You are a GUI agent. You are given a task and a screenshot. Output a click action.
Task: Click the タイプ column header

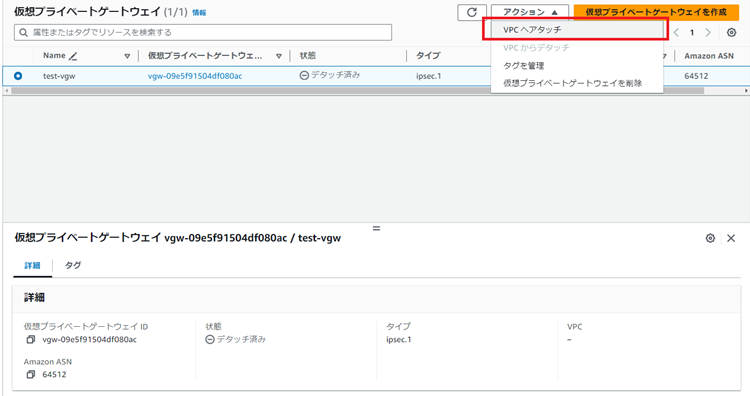428,55
